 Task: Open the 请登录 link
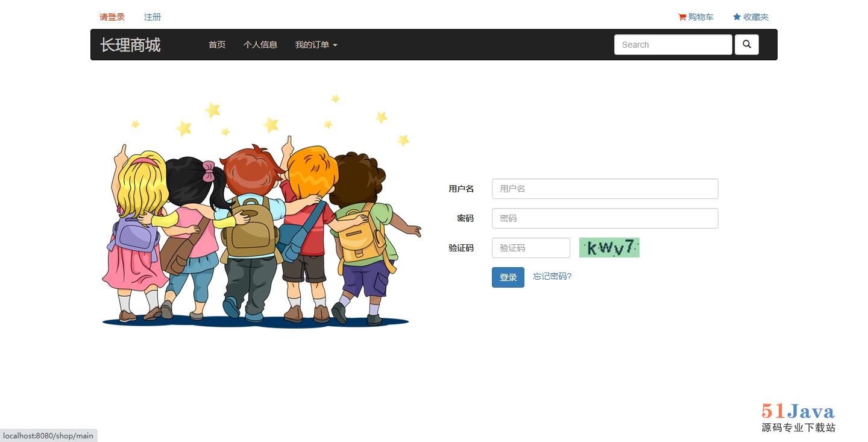point(112,17)
